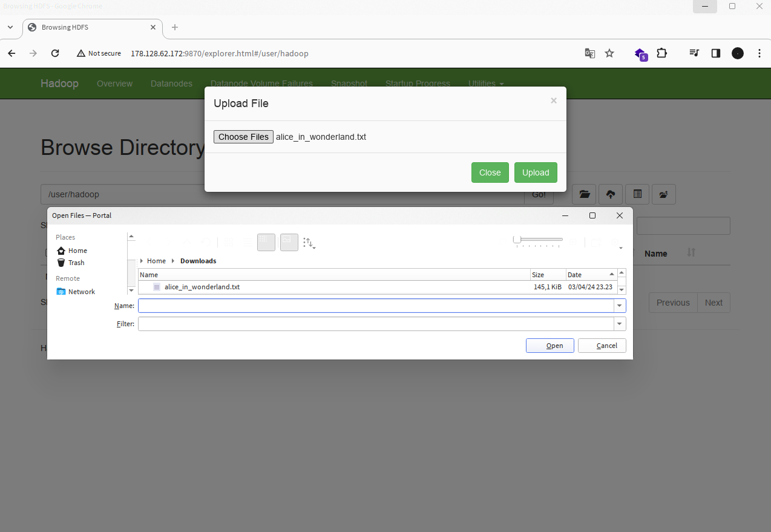Screen dimensions: 771x532
Task: Toggle the preview button in file dialog
Action: pos(289,242)
